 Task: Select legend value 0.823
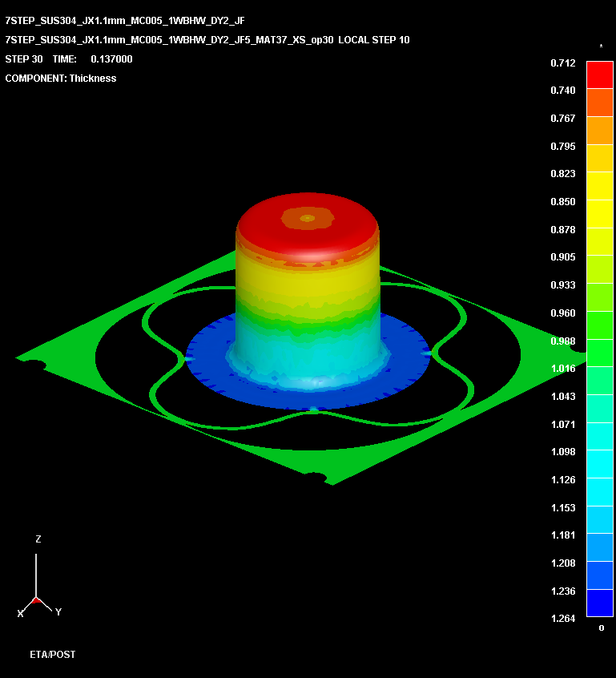[563, 173]
